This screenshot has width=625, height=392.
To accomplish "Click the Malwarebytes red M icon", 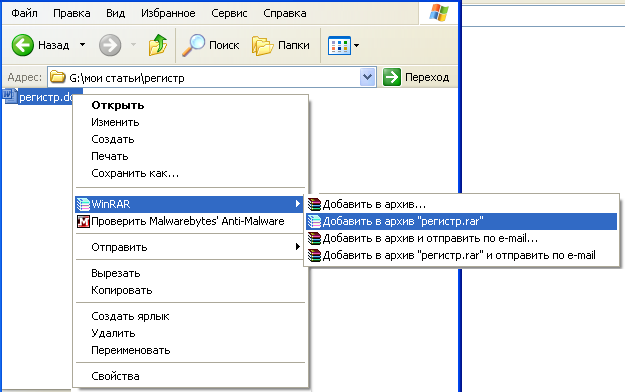I will pyautogui.click(x=83, y=221).
